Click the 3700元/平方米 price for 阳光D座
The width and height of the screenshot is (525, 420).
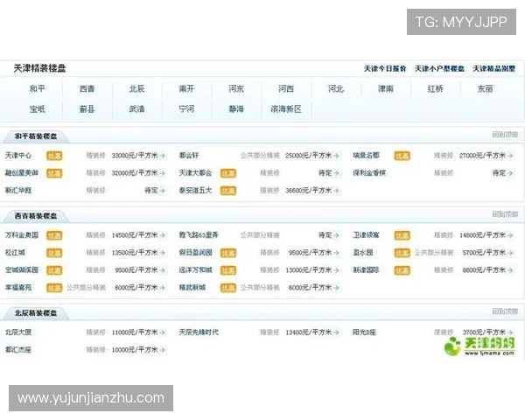coord(484,332)
